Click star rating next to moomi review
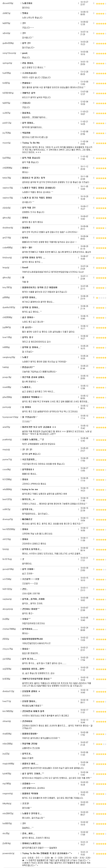This screenshot has width=110, height=868. tap(101, 143)
